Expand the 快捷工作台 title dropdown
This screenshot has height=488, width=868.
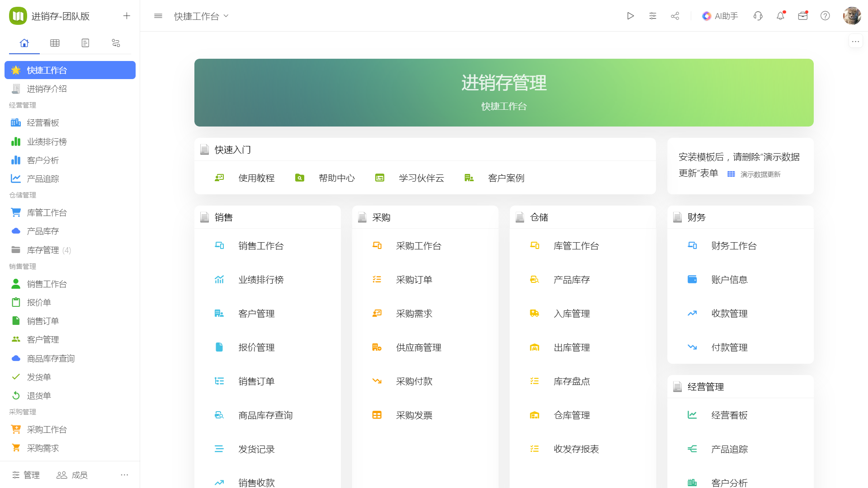coord(227,15)
